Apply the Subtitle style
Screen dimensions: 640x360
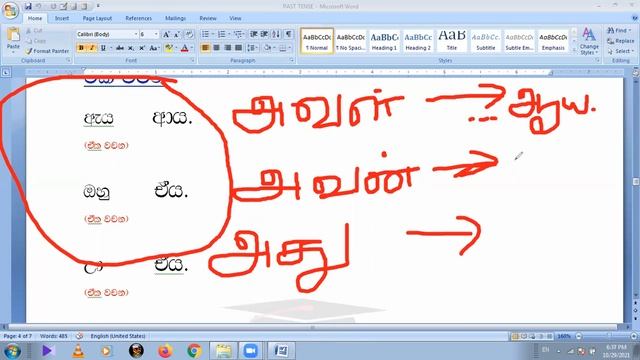[486, 40]
